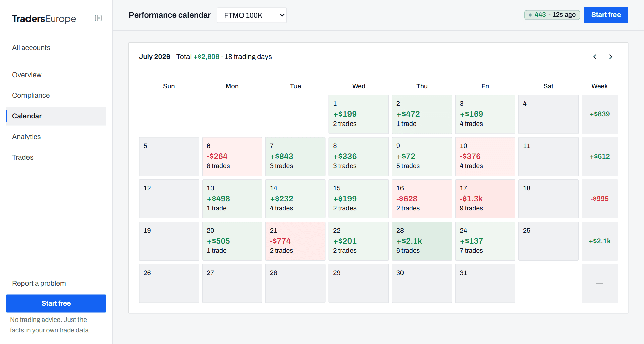The image size is (644, 344).
Task: Click week total +$612
Action: [600, 157]
